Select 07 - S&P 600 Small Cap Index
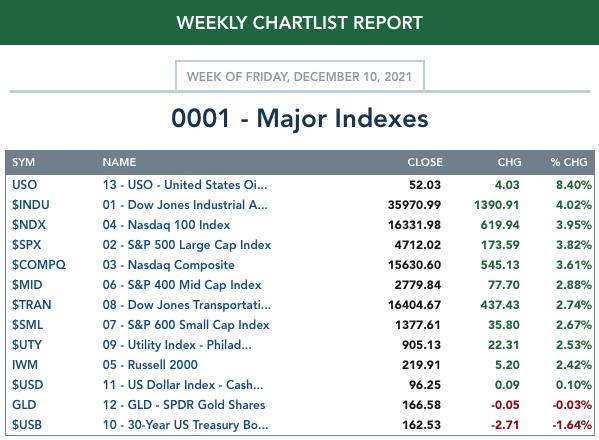Viewport: 599px width, 440px height. tap(186, 325)
